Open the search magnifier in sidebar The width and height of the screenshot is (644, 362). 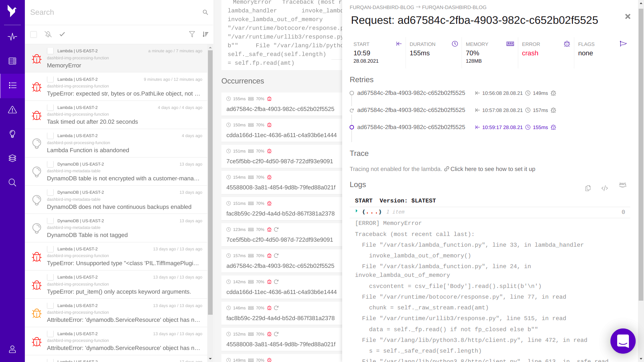pyautogui.click(x=12, y=183)
